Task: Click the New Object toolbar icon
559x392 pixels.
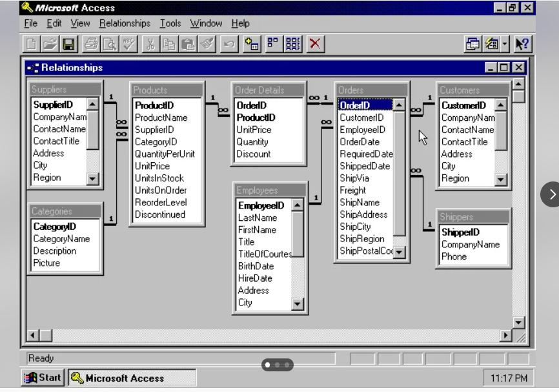Action: [x=492, y=44]
